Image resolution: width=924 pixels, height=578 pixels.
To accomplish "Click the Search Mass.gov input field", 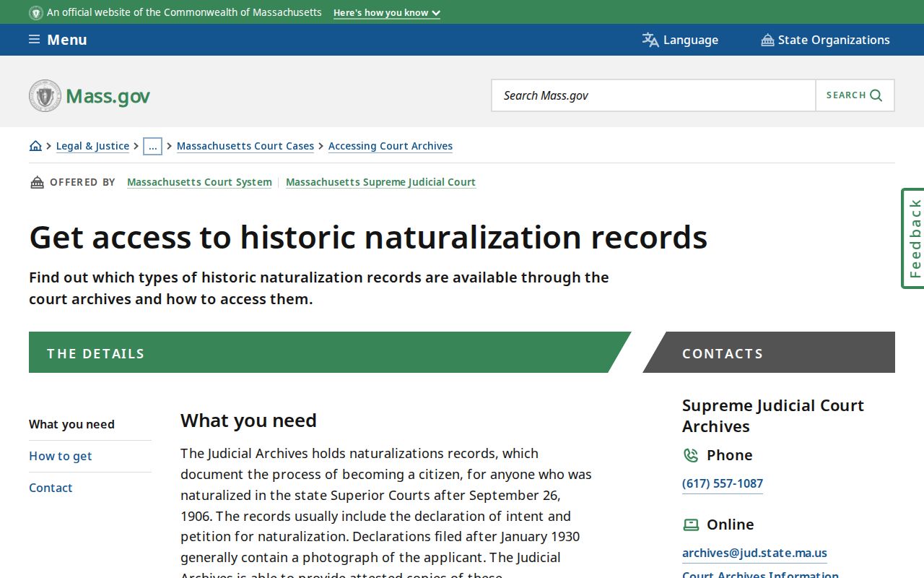I will click(x=653, y=95).
